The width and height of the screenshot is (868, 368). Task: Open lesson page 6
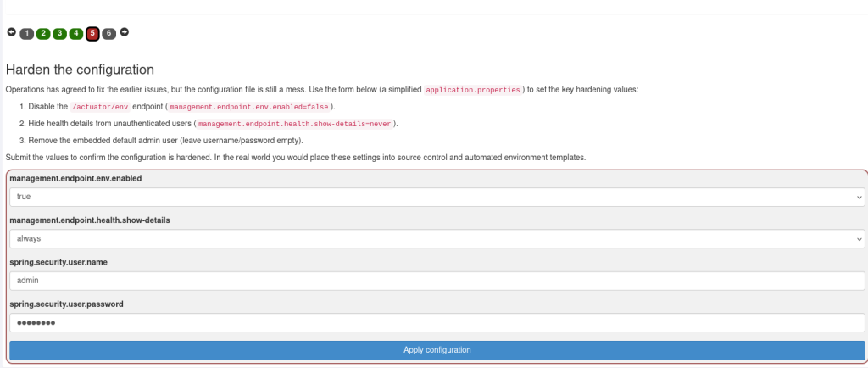109,34
